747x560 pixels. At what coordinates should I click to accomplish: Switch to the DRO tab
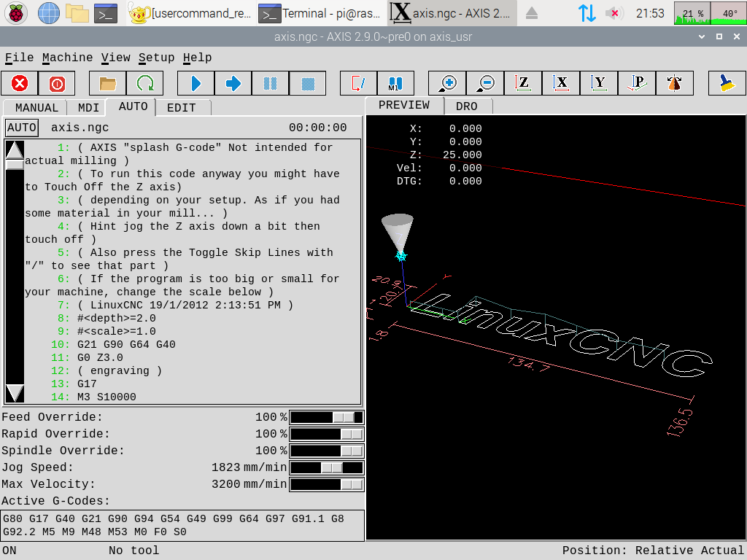point(466,106)
